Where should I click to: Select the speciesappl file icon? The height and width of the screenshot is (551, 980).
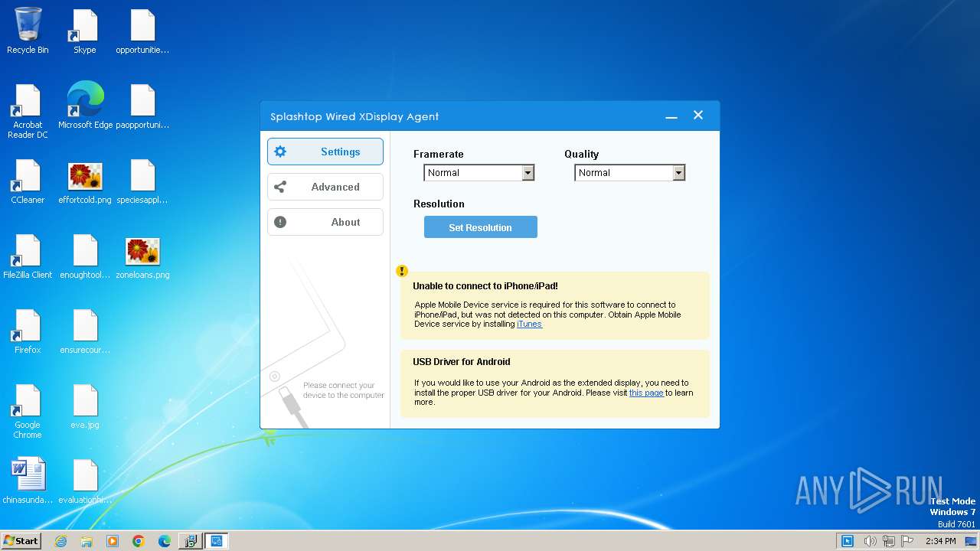142,181
